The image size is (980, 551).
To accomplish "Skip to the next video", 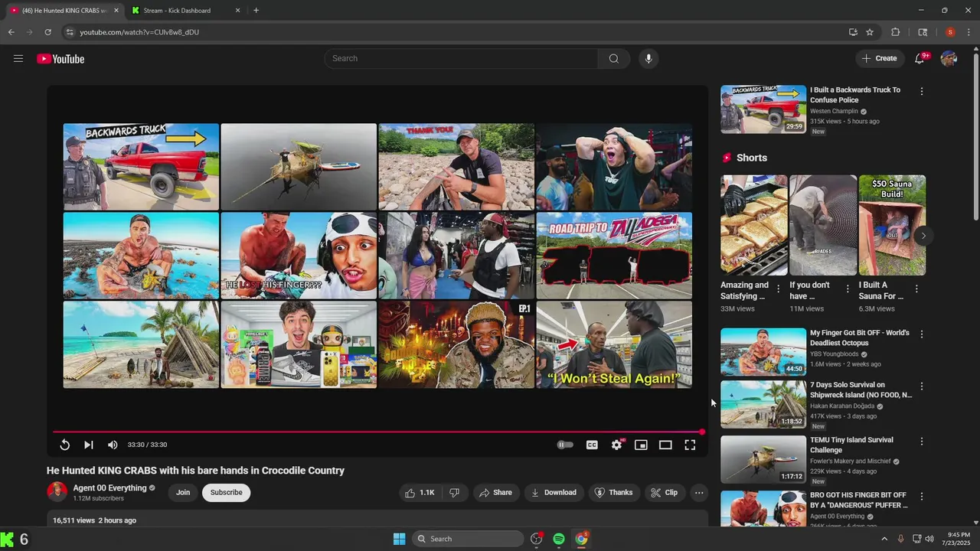I will pyautogui.click(x=89, y=445).
